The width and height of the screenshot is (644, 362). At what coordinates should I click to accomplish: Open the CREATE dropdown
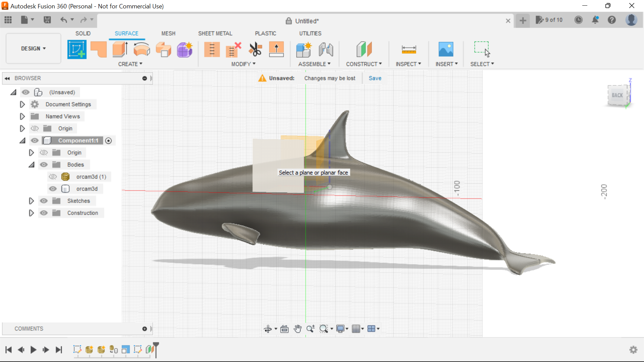point(130,64)
